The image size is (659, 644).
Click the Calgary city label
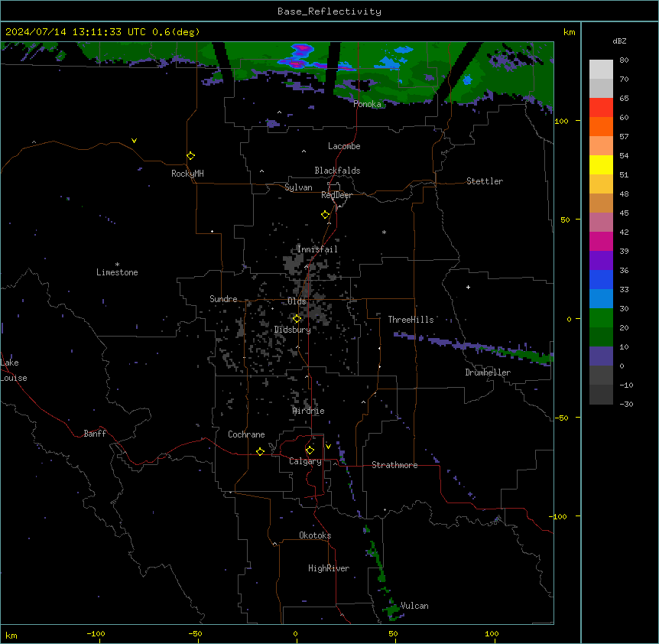(x=306, y=461)
